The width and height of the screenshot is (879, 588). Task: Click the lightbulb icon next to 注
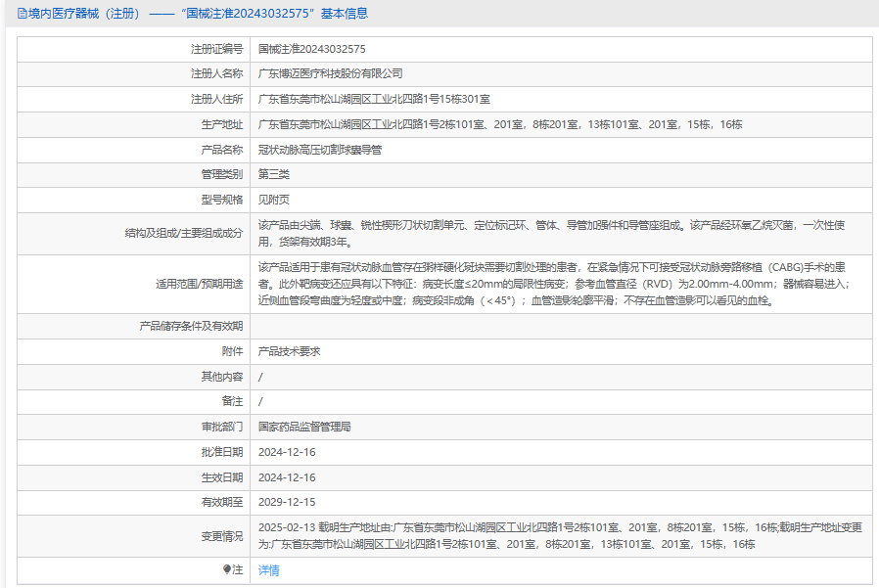[x=227, y=569]
